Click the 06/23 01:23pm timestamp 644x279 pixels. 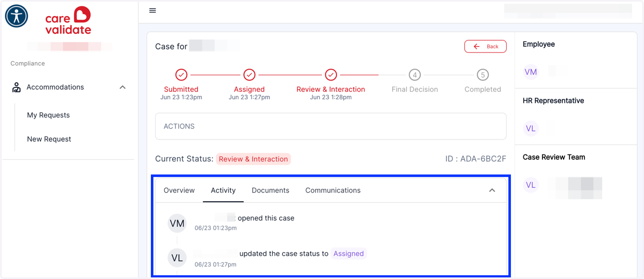pos(216,228)
